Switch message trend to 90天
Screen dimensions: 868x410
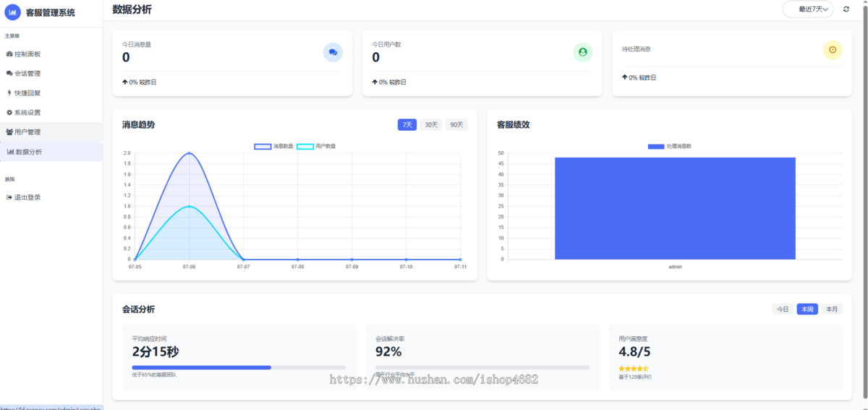click(x=456, y=125)
